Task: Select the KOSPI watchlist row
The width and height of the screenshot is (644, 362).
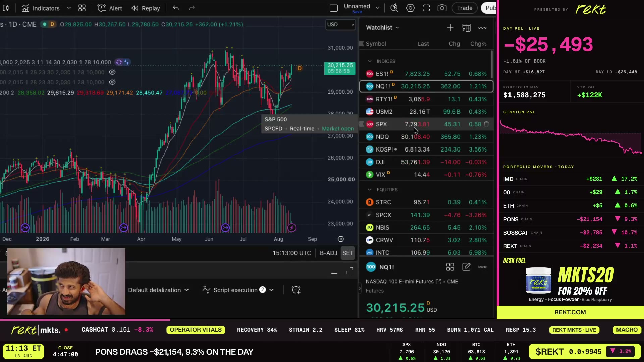Action: click(x=426, y=149)
